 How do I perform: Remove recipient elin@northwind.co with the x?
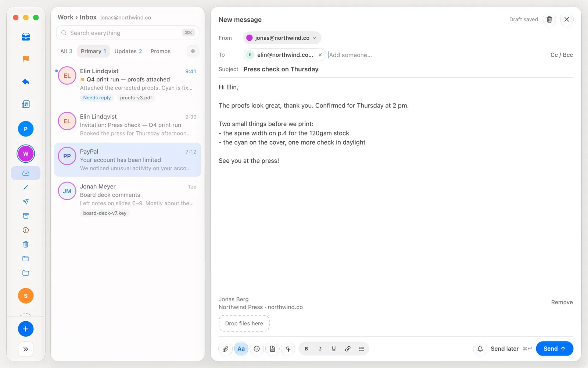coord(320,55)
